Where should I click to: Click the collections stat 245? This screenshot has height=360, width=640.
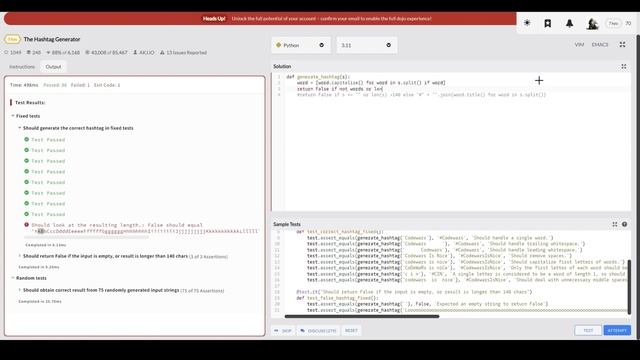point(34,53)
